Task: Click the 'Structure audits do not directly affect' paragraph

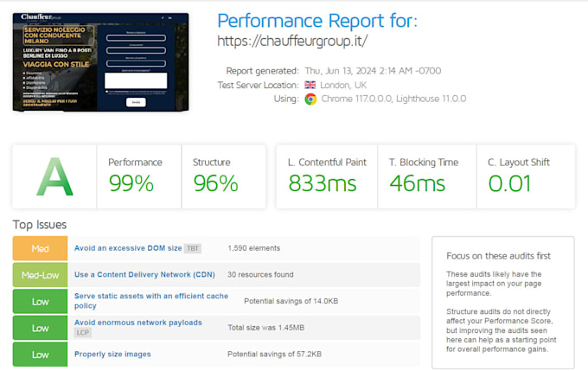Action: [501, 330]
